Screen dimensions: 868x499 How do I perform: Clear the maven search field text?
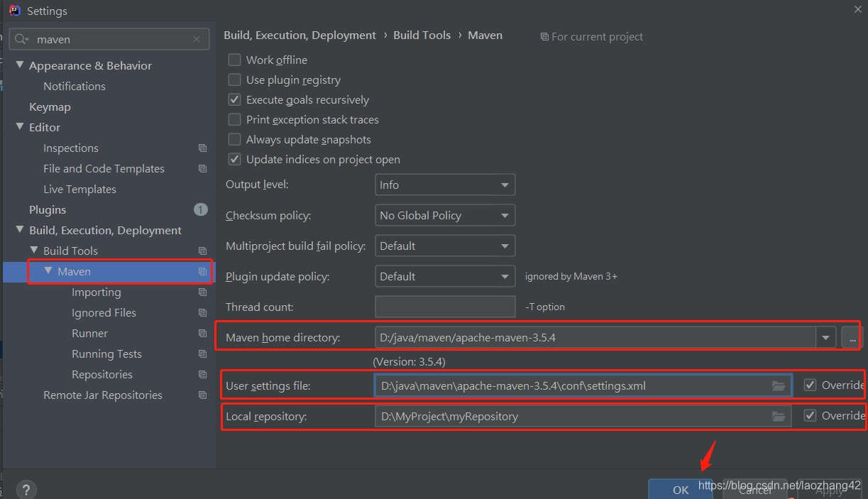coord(197,39)
